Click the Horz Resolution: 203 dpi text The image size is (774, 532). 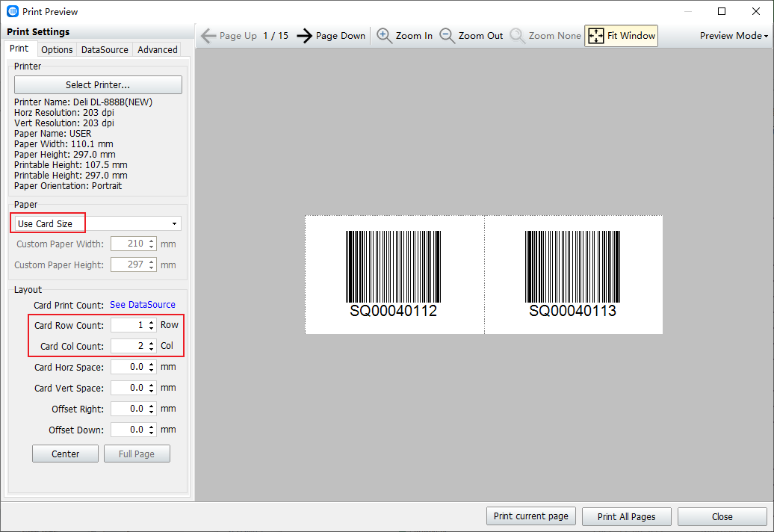(x=64, y=113)
